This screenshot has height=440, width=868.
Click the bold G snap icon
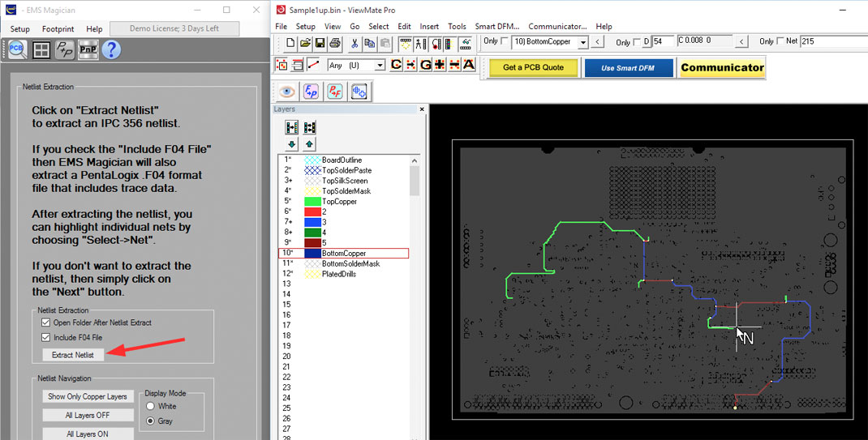coord(426,65)
